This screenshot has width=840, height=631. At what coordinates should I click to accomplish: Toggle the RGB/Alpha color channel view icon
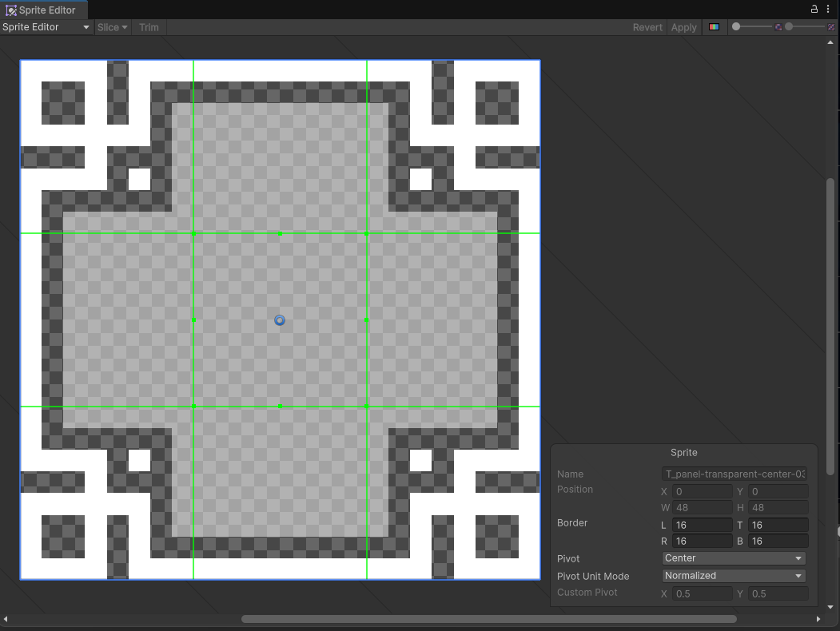pos(714,26)
